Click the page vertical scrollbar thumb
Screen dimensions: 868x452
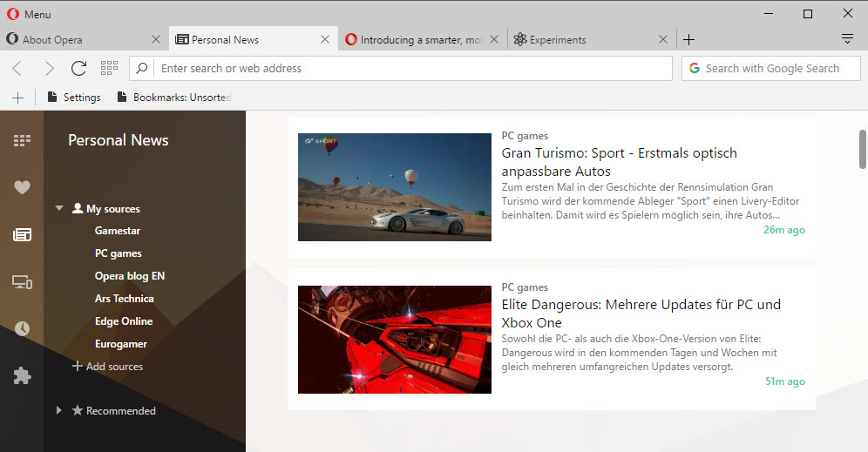coord(863,149)
